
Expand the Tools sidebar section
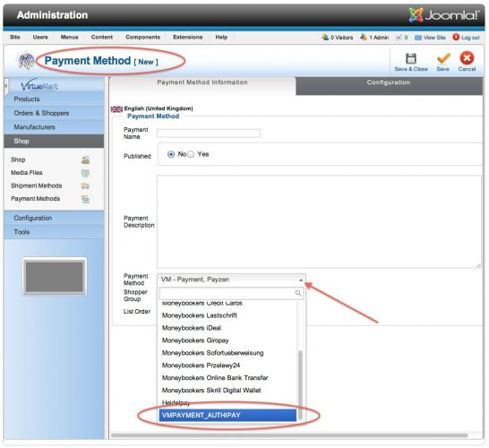coord(54,232)
